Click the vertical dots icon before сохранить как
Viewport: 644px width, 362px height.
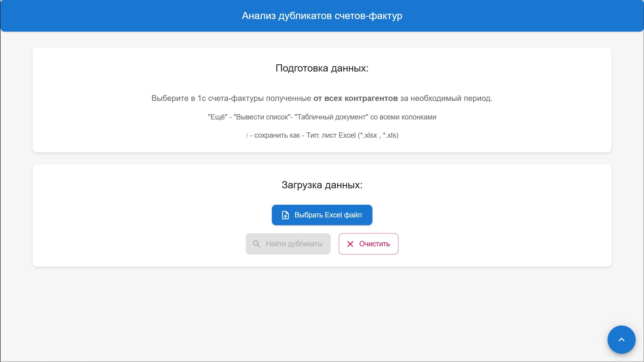tap(247, 136)
